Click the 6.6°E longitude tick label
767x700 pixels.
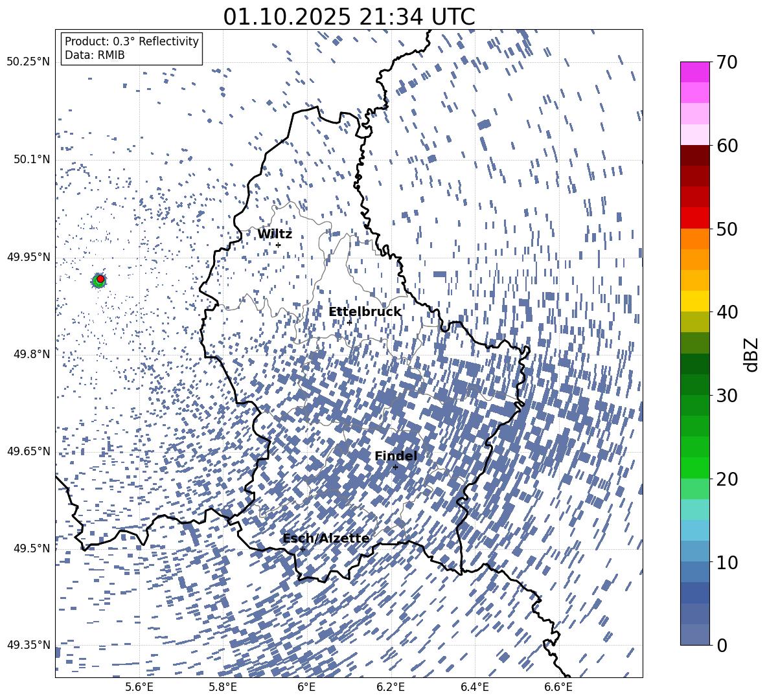(x=558, y=687)
